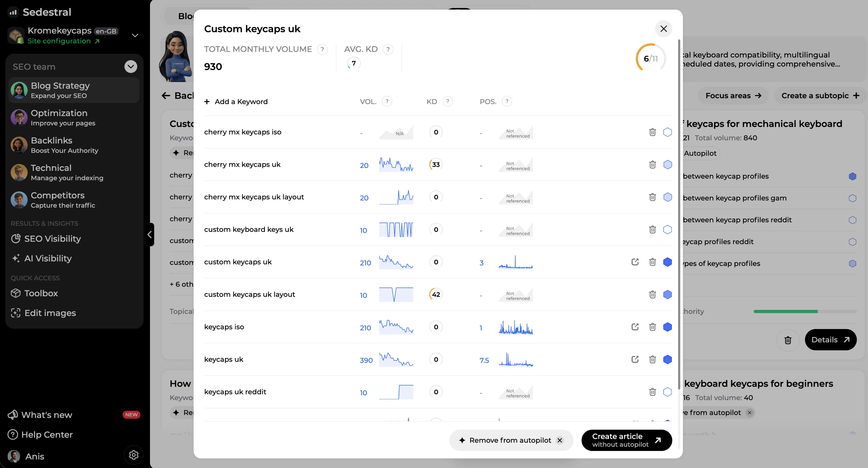Open VOL. column help tooltip

(x=387, y=101)
